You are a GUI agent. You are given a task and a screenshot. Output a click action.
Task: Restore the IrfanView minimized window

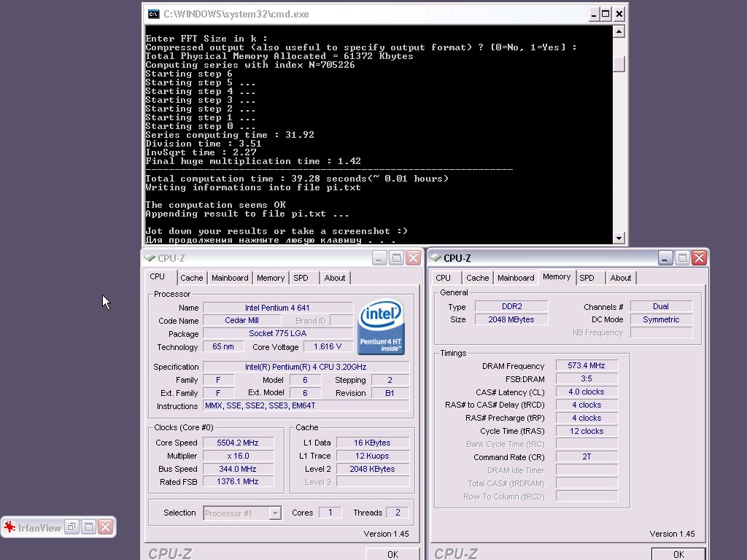[71, 526]
